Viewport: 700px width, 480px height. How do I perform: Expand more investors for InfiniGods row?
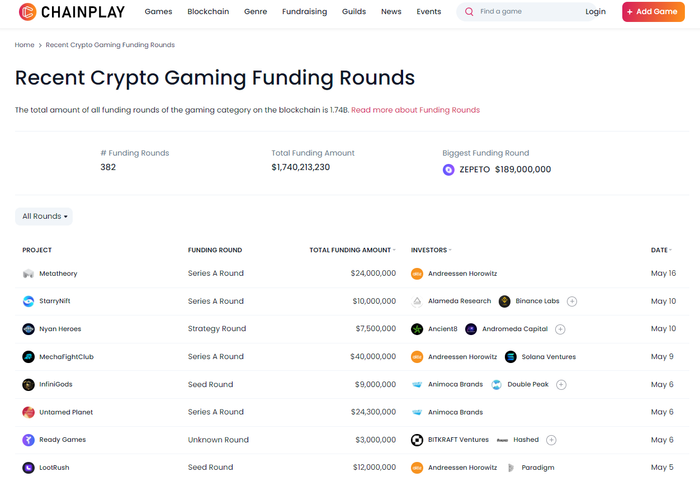(561, 384)
